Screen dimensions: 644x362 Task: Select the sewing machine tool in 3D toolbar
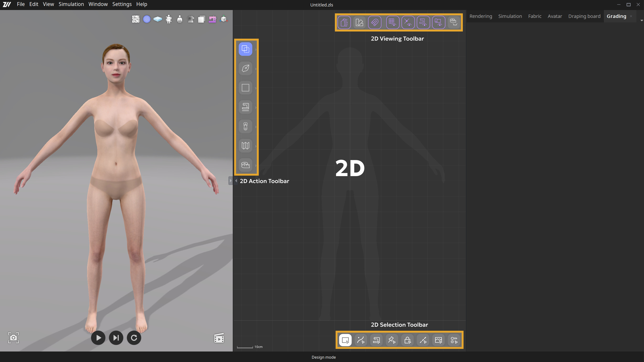(x=212, y=19)
